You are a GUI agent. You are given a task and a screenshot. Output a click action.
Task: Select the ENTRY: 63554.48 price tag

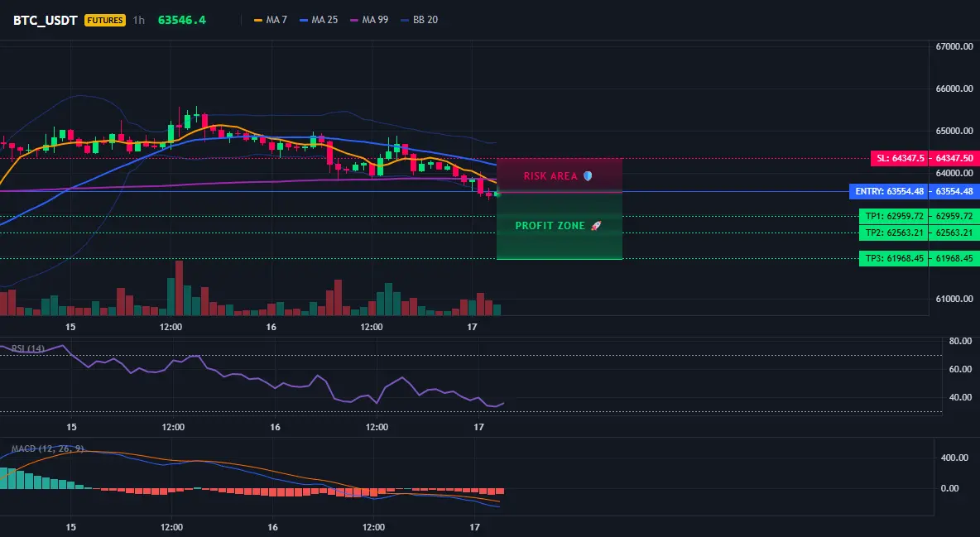[890, 191]
